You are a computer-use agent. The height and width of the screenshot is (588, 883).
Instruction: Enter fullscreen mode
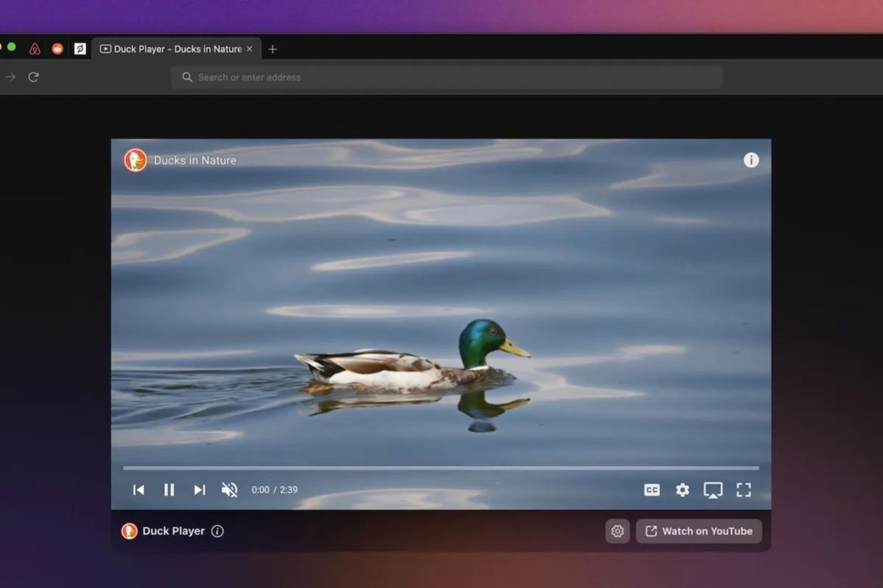[x=744, y=489]
